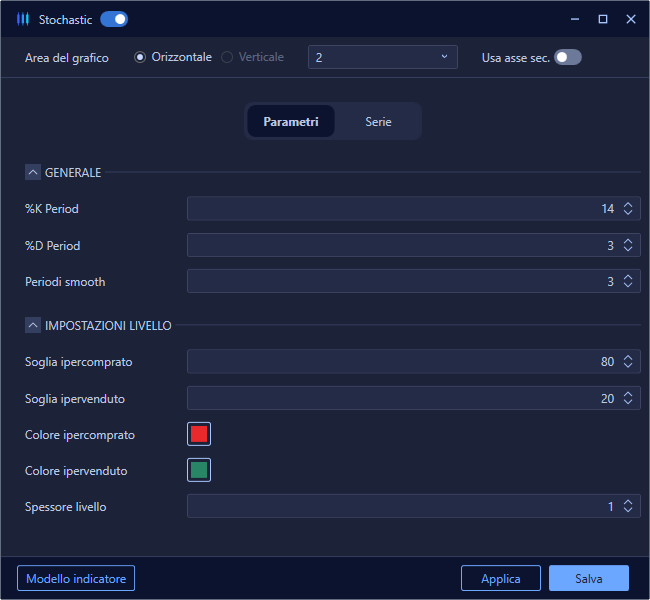Decrease Periodi smooth with down arrow
650x600 pixels.
[x=628, y=286]
